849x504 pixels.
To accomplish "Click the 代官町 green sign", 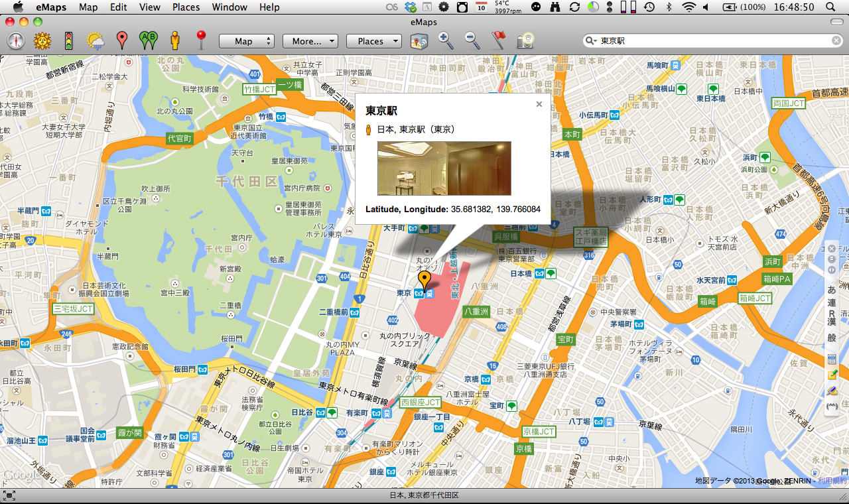I will point(180,139).
